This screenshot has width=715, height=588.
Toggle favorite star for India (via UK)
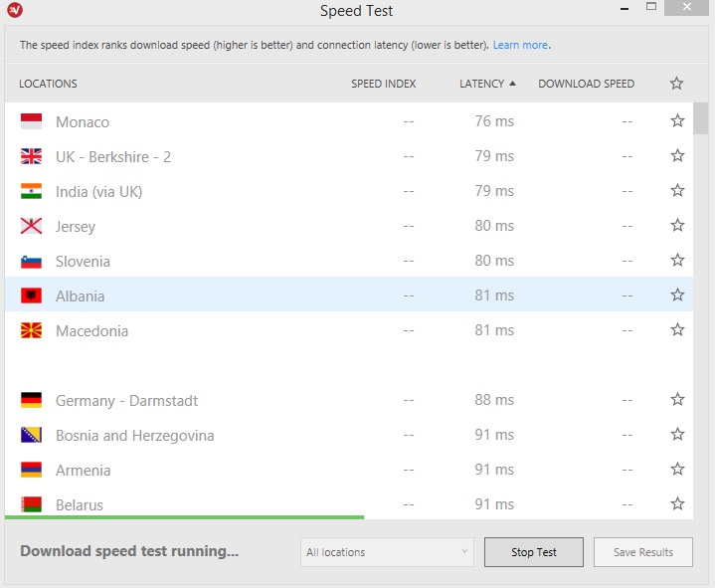tap(677, 190)
